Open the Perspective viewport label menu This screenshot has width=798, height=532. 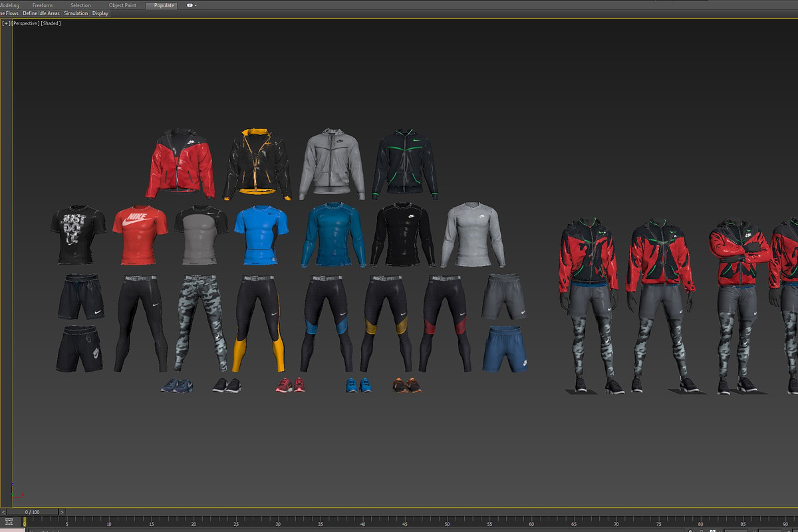26,23
